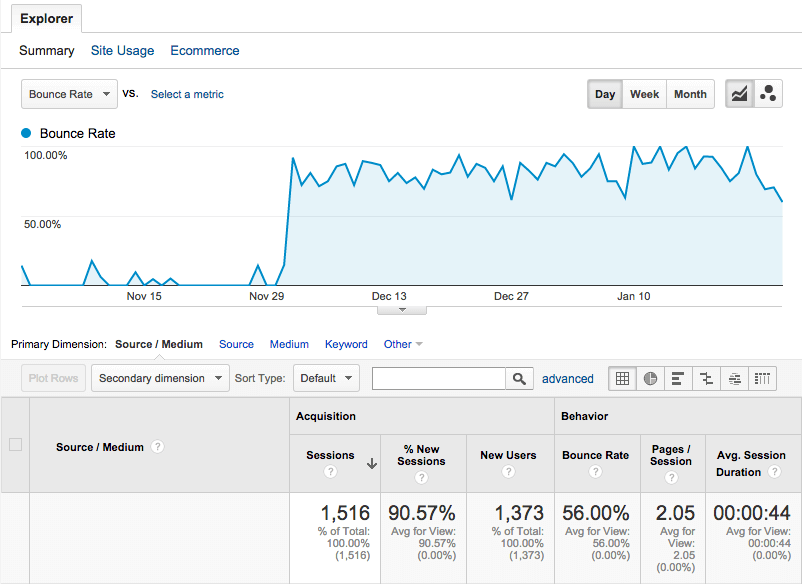Select the performance bar view icon
This screenshot has height=584, width=802.
click(x=678, y=378)
